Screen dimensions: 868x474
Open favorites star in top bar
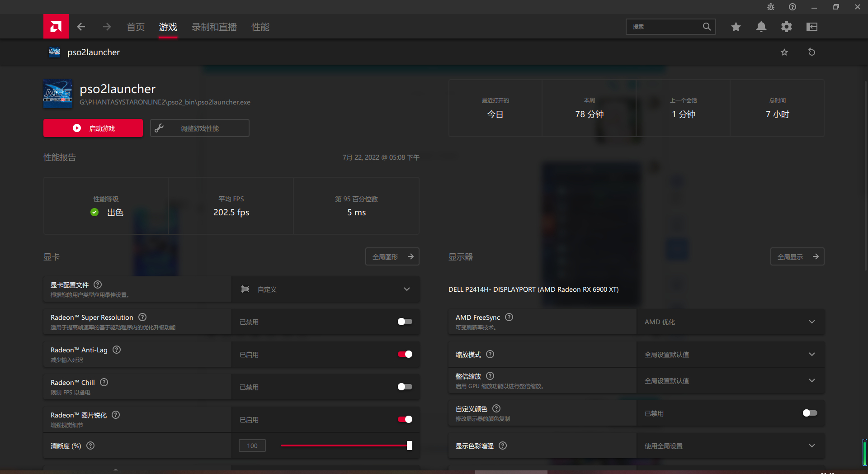click(736, 27)
